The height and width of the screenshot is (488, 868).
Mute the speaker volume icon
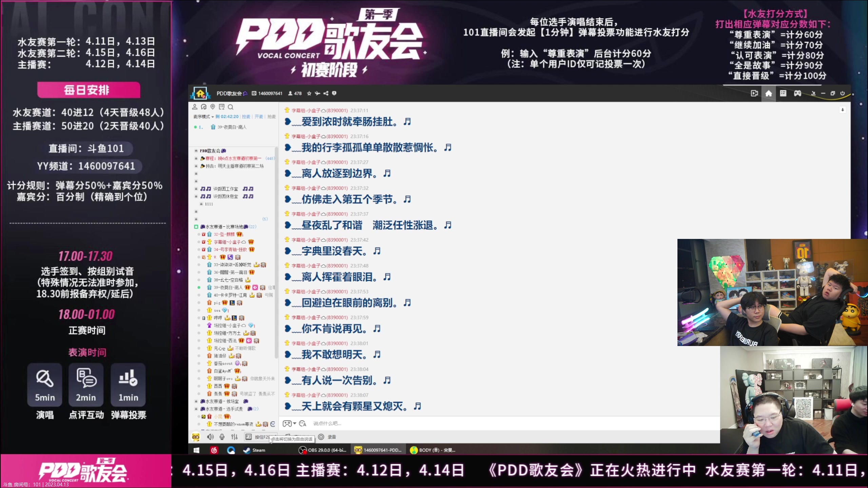pyautogui.click(x=210, y=437)
